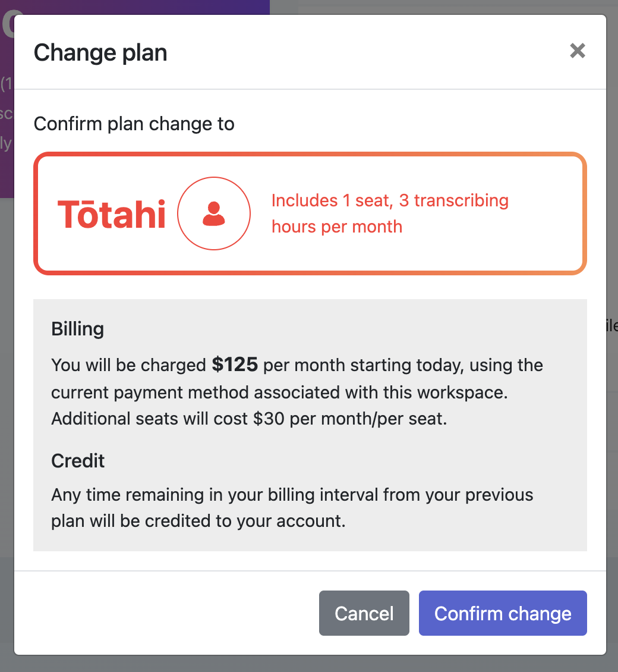618x672 pixels.
Task: Click the 'plan will be credited to your account' text
Action: click(198, 521)
